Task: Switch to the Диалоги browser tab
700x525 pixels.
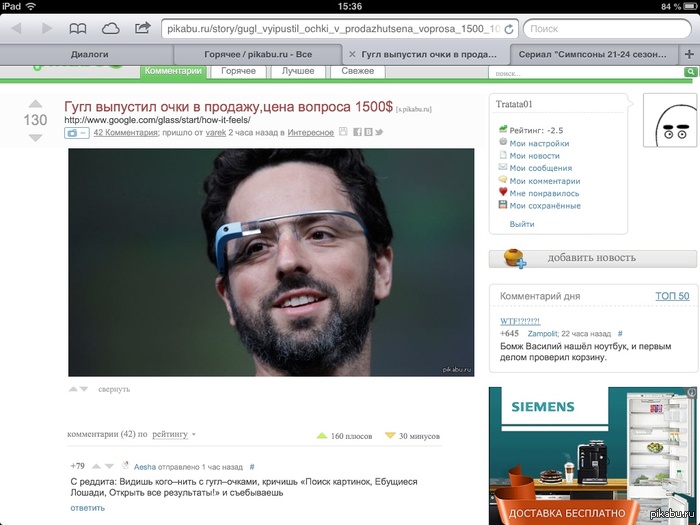Action: pyautogui.click(x=87, y=54)
